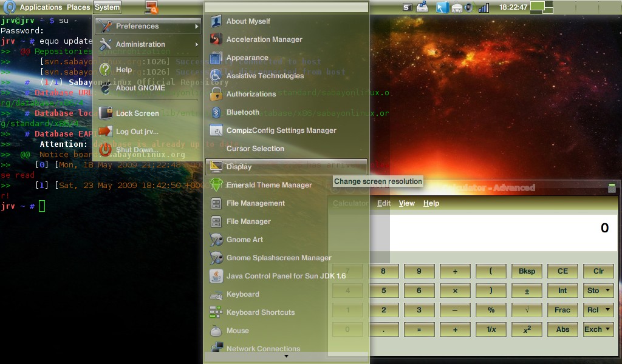The image size is (622, 364).
Task: Click the network signal bars tray icon
Action: point(484,7)
